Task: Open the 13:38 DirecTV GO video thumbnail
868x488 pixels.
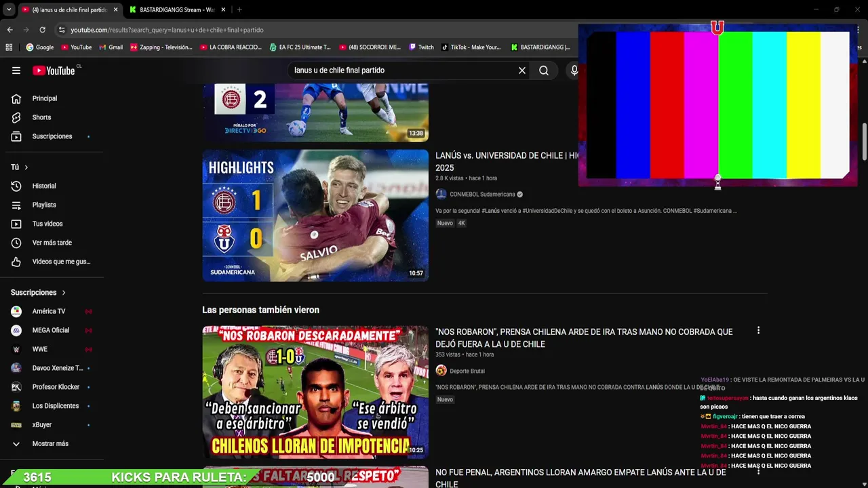Action: point(315,113)
